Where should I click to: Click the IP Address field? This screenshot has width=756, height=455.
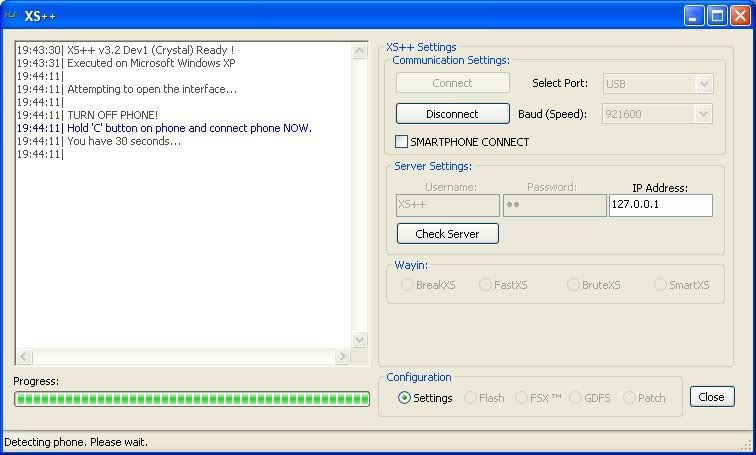pyautogui.click(x=660, y=205)
